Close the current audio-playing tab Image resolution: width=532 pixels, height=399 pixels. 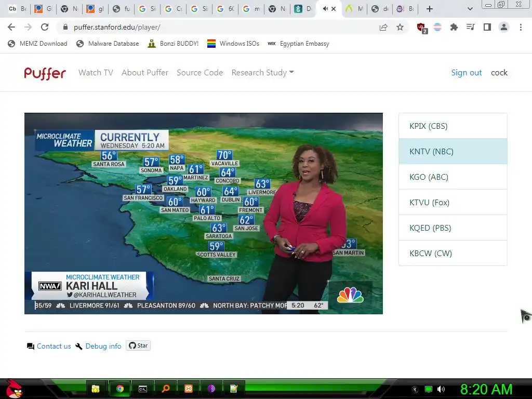point(334,9)
